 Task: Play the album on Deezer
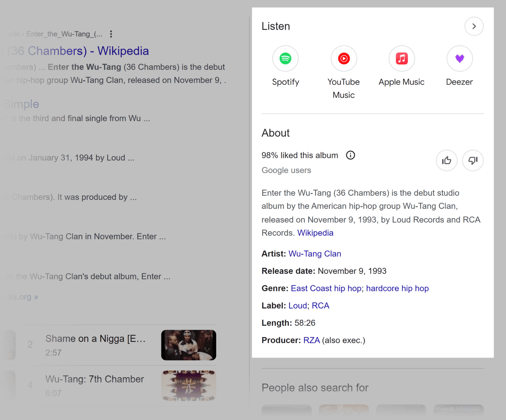click(x=459, y=58)
